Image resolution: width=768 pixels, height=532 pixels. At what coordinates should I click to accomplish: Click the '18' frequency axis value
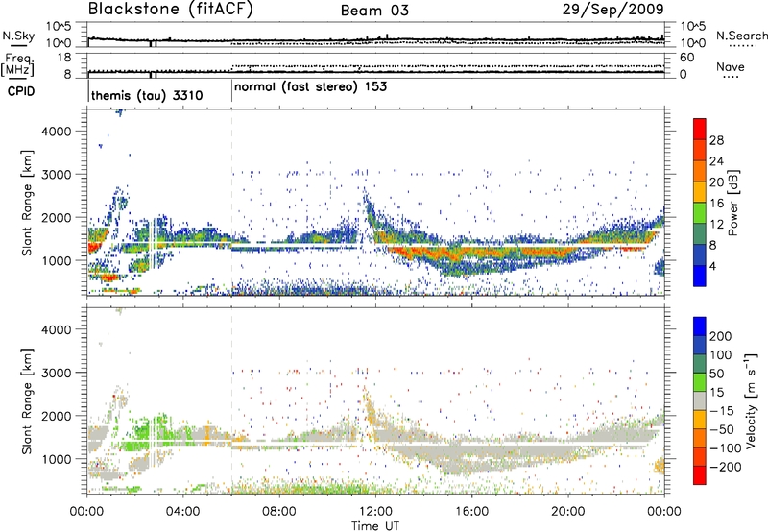tap(64, 58)
